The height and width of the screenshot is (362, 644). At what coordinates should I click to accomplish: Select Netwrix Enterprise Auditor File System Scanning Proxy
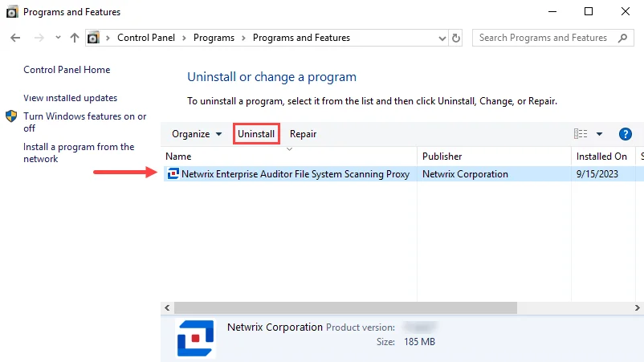pos(295,174)
